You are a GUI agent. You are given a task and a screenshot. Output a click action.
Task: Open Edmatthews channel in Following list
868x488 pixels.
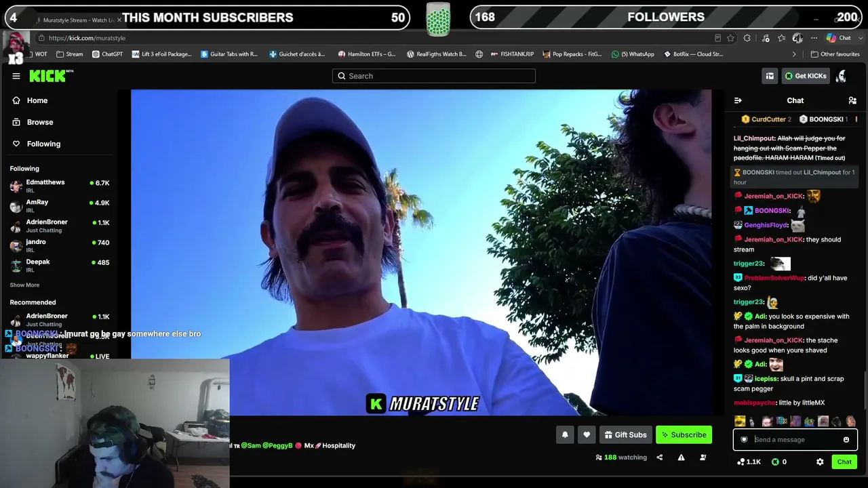[x=60, y=186]
